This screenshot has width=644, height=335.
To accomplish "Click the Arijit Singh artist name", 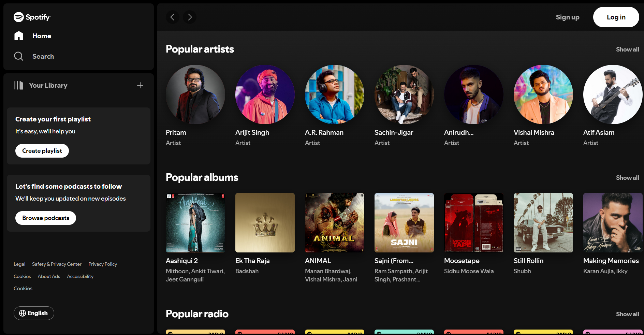I will [x=252, y=132].
